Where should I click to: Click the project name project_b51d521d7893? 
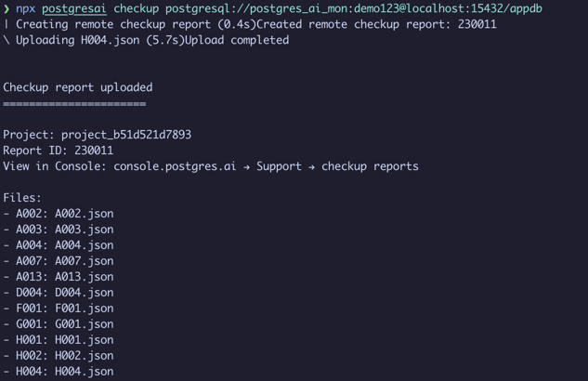coord(126,135)
